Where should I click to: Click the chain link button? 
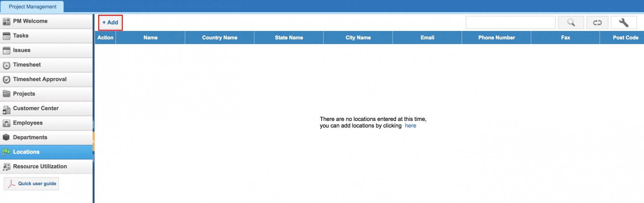(597, 23)
